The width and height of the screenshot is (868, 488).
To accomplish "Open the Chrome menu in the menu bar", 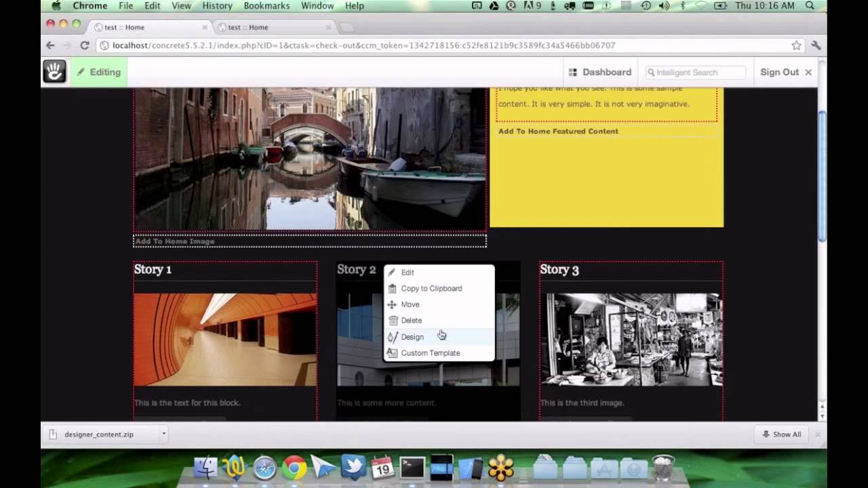I will tap(90, 5).
